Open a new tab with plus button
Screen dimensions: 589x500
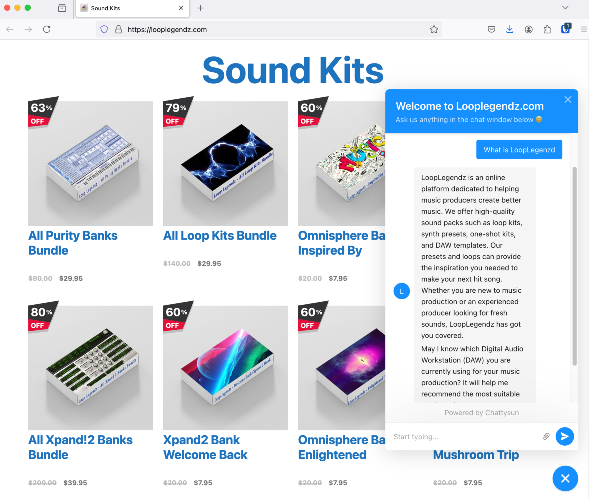200,8
